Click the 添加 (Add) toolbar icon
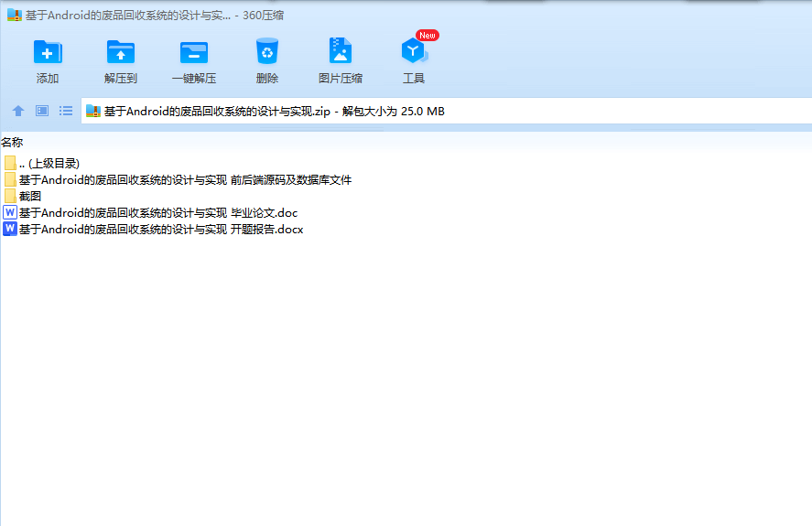 tap(48, 52)
